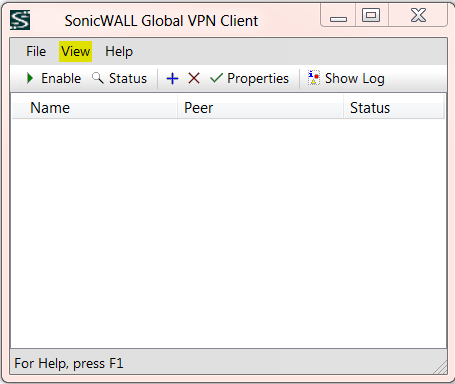The image size is (455, 384).
Task: Delete connection with red X icon
Action: pyautogui.click(x=194, y=79)
